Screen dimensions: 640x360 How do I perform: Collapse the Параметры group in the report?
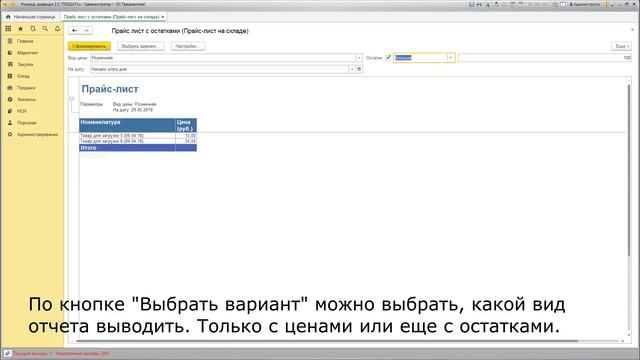(71, 98)
